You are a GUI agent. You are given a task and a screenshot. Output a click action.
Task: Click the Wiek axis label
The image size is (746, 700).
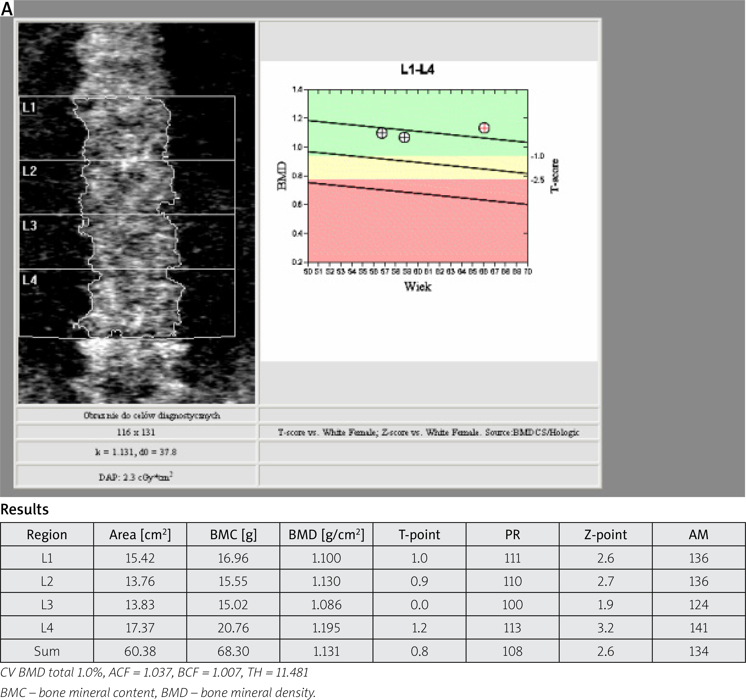[418, 287]
